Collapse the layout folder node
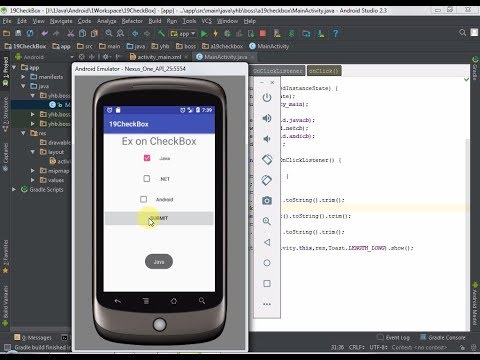The height and width of the screenshot is (360, 480). [x=33, y=152]
